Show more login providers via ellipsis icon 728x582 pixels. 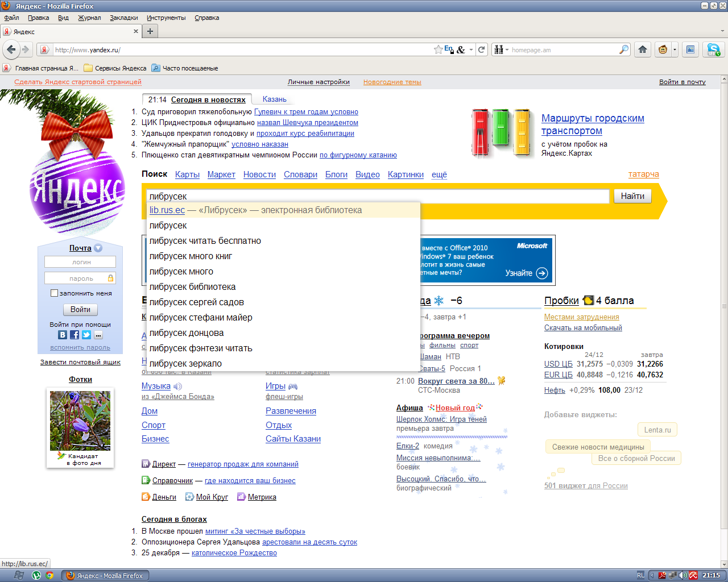tap(98, 335)
